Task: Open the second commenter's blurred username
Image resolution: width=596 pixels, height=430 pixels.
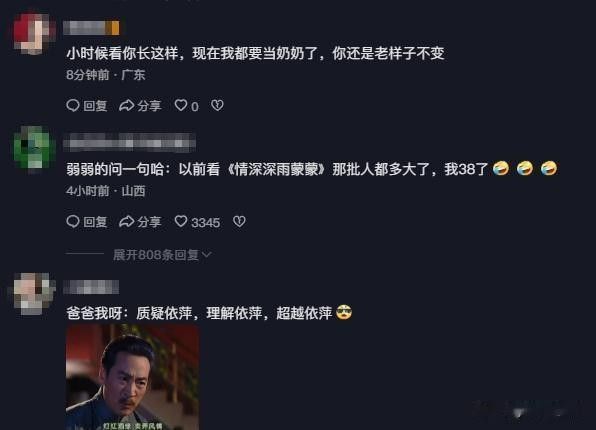Action: tap(129, 143)
